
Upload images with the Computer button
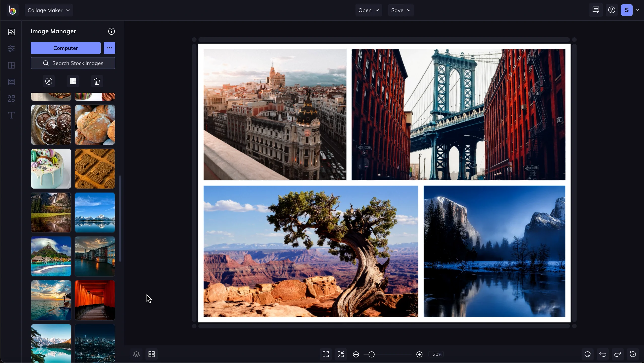(66, 48)
